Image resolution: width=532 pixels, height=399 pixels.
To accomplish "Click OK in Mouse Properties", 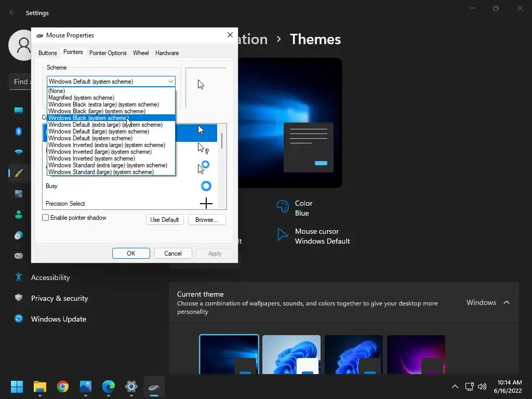I will point(131,254).
